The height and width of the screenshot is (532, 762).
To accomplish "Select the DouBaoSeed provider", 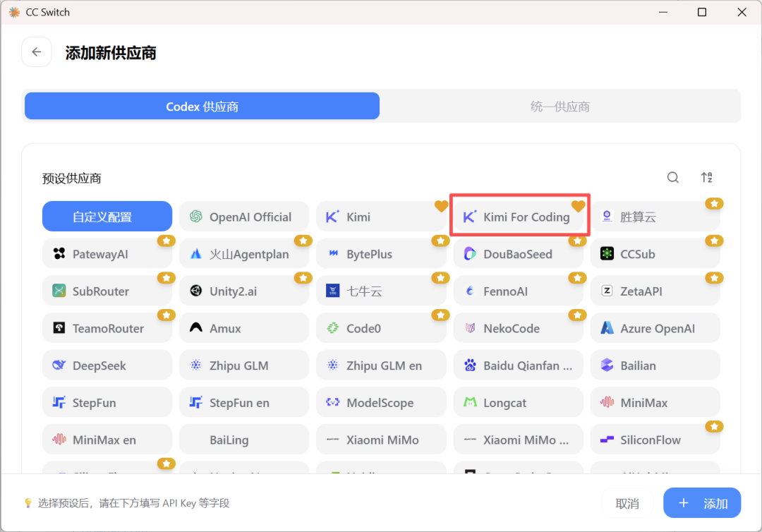I will 518,253.
